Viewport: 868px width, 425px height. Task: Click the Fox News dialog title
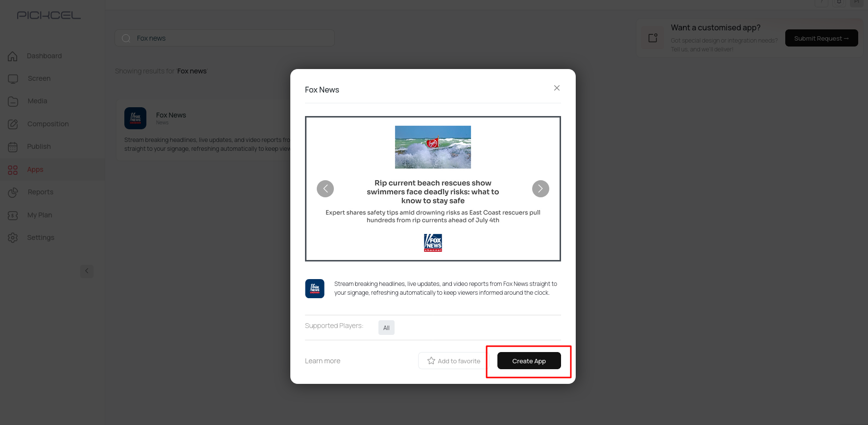322,90
